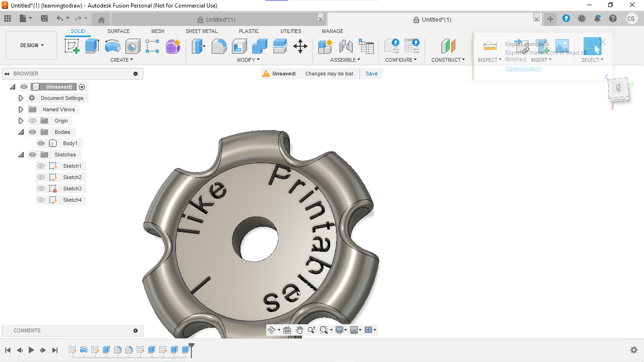This screenshot has width=644, height=362.
Task: Toggle the Bodies folder eye icon
Action: 33,132
